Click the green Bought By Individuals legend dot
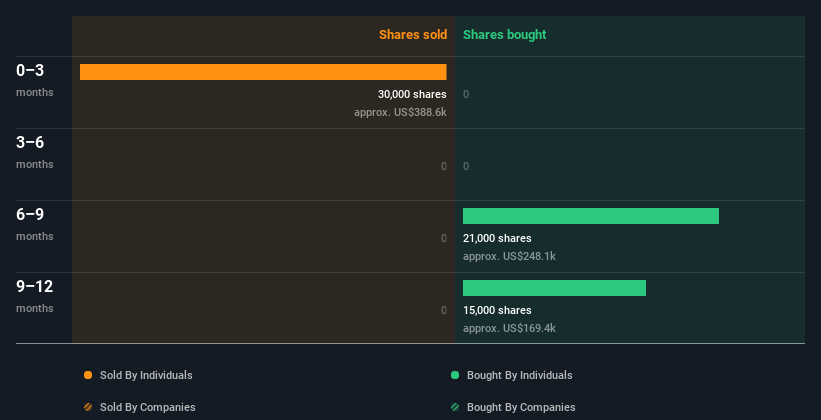 tap(455, 375)
